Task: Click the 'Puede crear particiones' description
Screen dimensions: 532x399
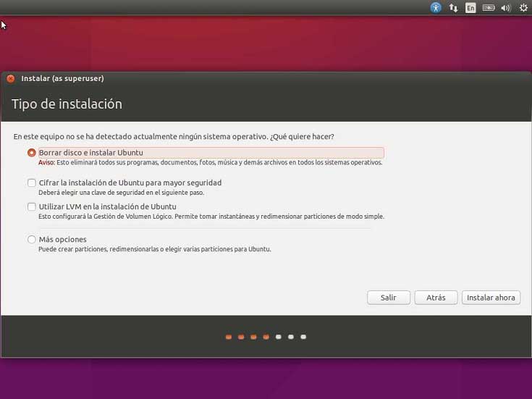Action: [x=155, y=249]
